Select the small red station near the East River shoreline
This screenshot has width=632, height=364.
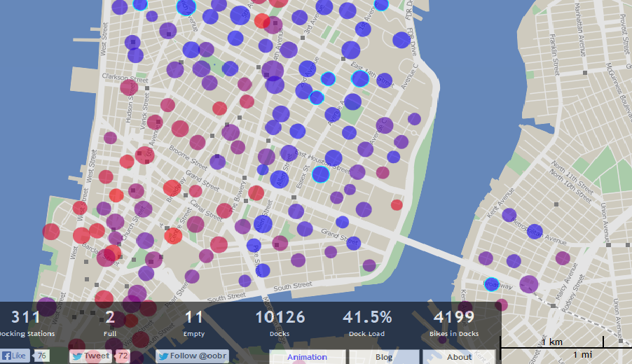tap(397, 204)
